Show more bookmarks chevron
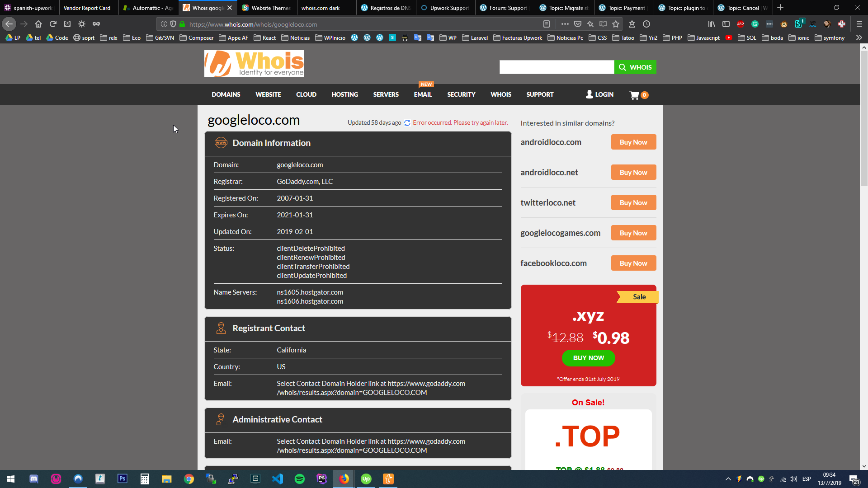Screen dimensions: 868x488 [x=859, y=38]
